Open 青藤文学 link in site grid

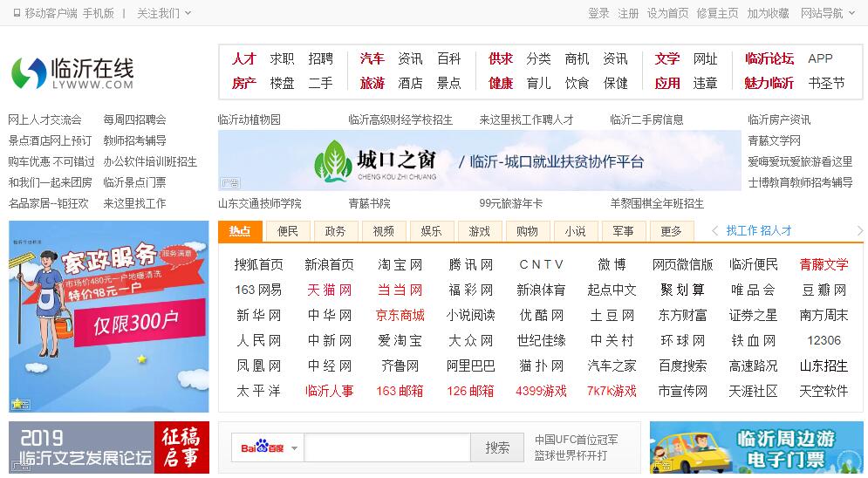824,265
